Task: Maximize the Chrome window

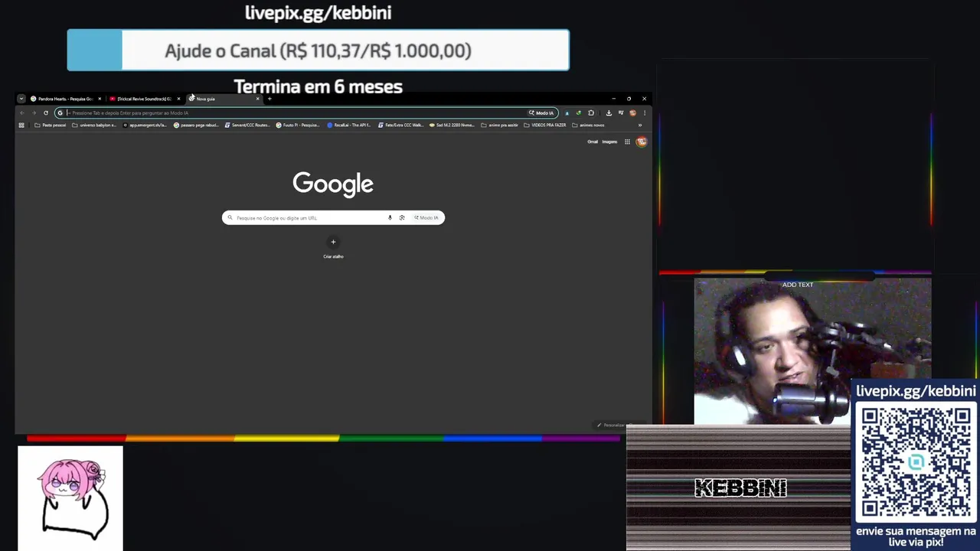Action: (x=629, y=99)
